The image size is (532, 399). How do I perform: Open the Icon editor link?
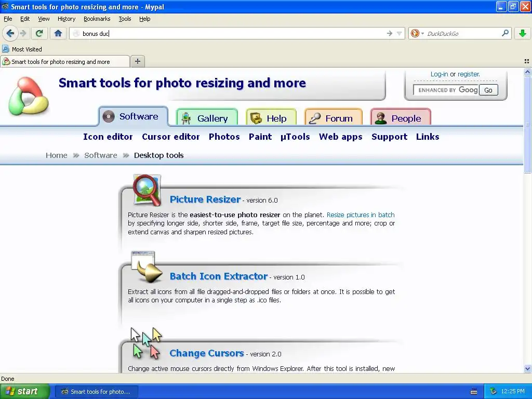tap(108, 137)
